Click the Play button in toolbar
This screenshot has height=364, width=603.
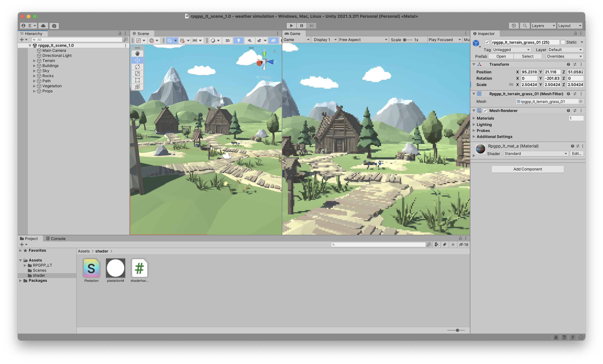(291, 26)
